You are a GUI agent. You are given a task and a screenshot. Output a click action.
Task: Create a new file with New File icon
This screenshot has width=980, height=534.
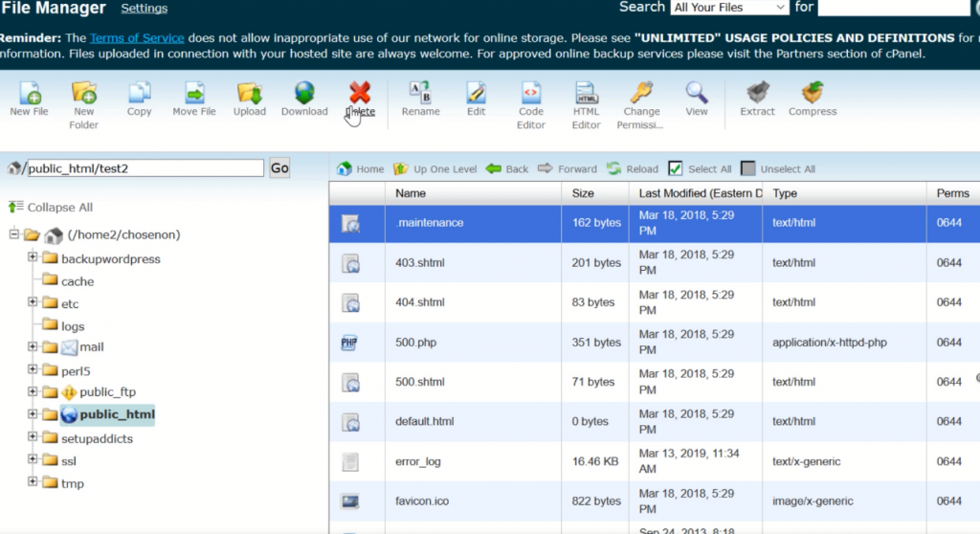point(30,93)
